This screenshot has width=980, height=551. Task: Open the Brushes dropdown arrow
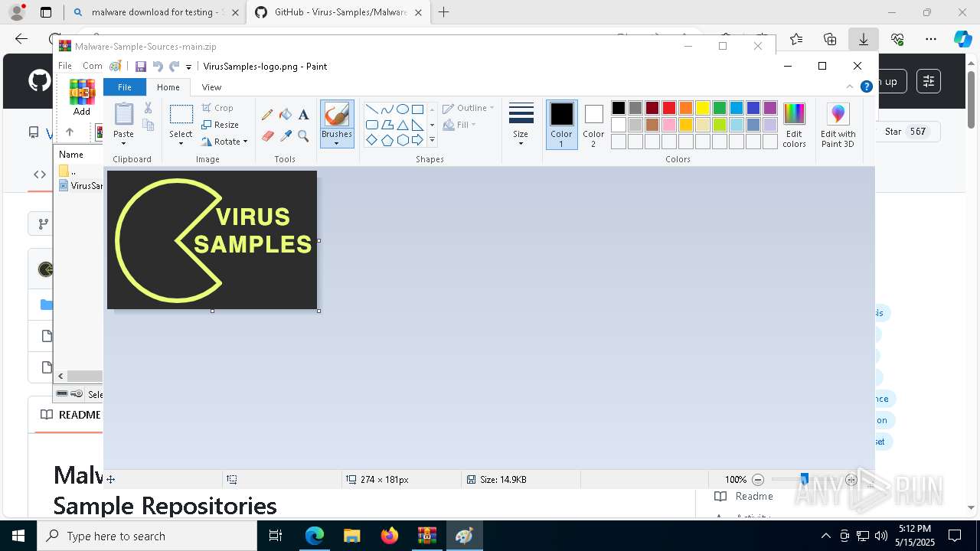(337, 143)
